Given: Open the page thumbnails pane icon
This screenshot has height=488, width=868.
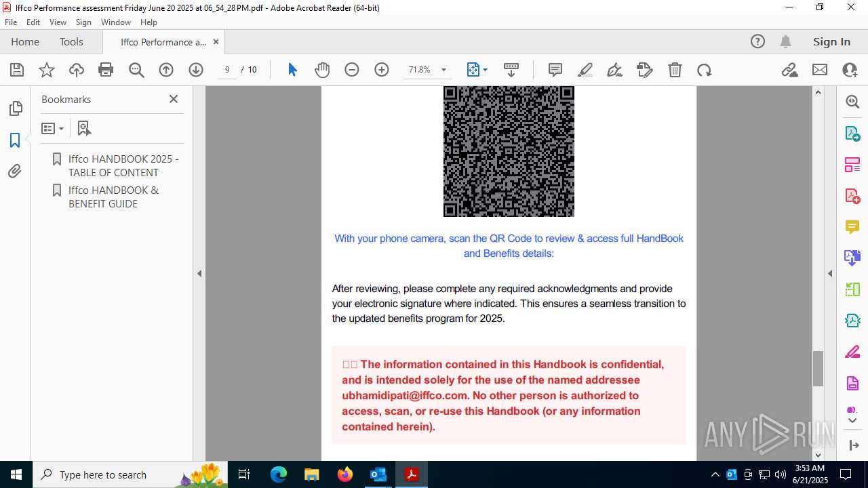Looking at the screenshot, I should [15, 108].
